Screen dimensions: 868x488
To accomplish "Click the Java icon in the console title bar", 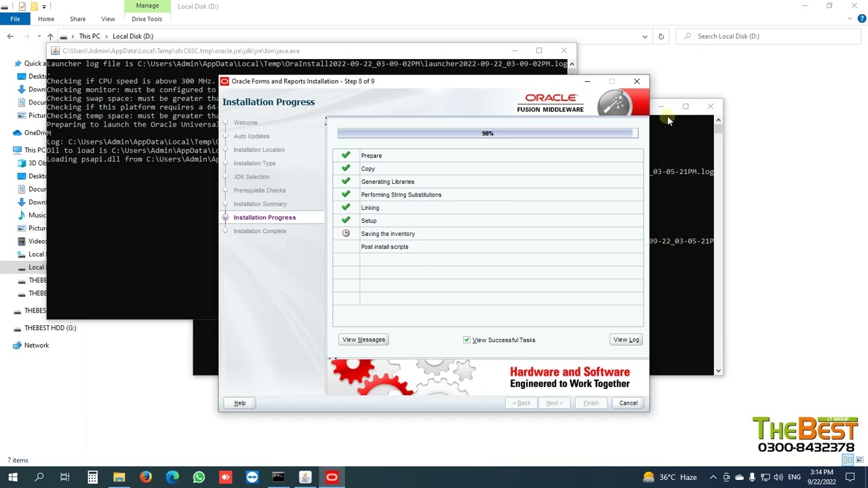I will [x=55, y=51].
